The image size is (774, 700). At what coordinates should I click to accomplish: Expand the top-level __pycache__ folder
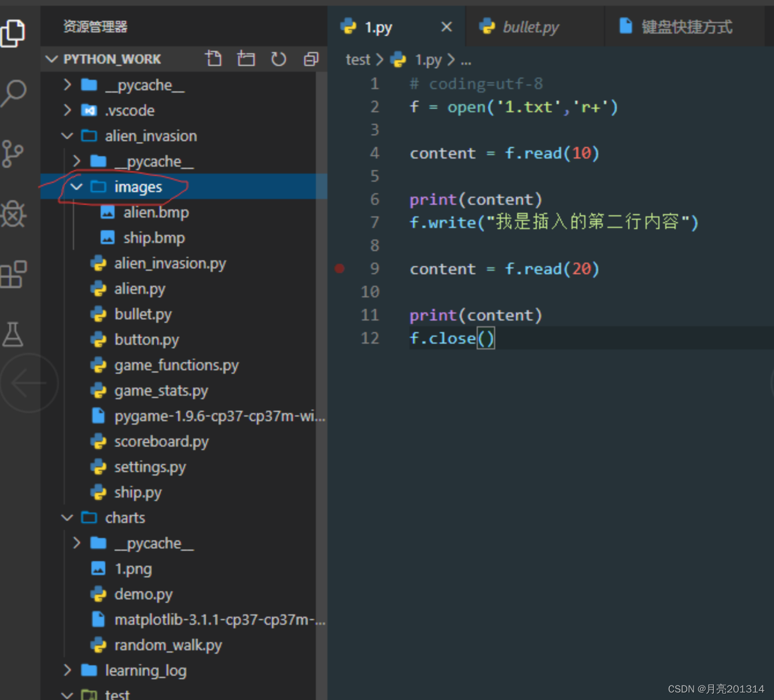pos(67,85)
